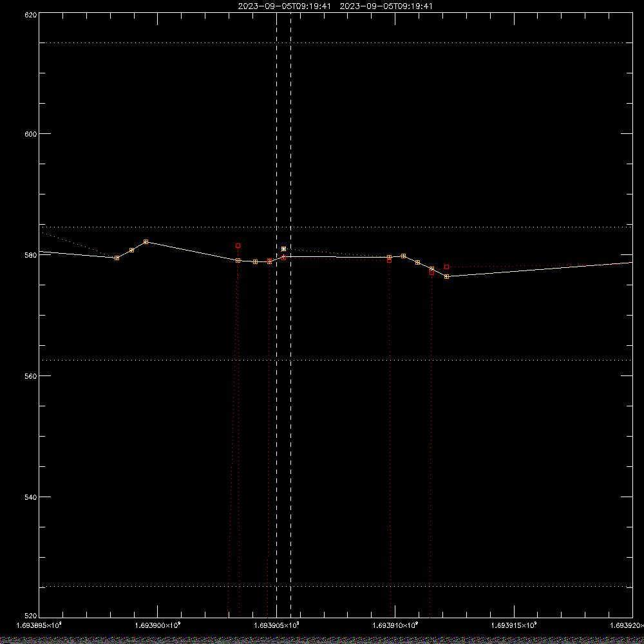Click the 520 y-axis label
644x644 pixels.
tap(31, 616)
